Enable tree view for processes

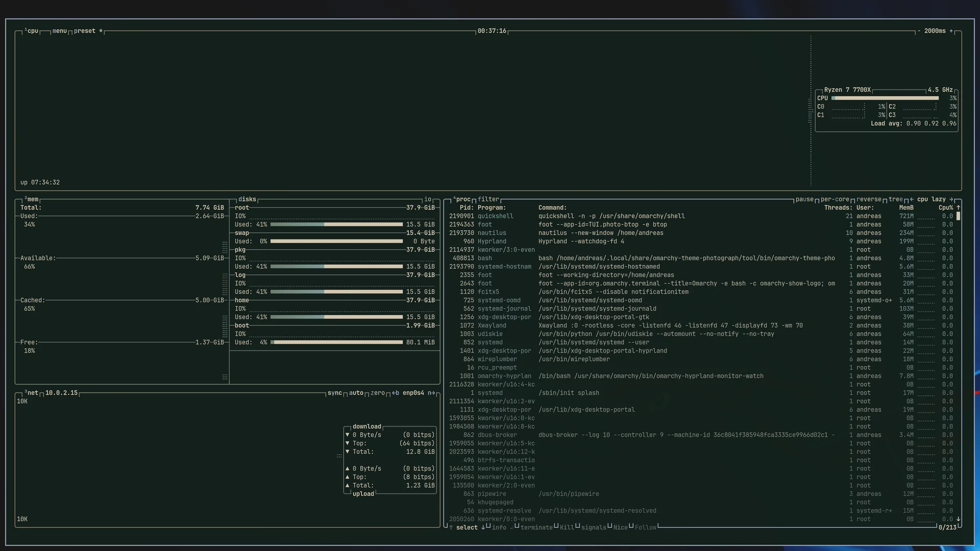tap(895, 199)
